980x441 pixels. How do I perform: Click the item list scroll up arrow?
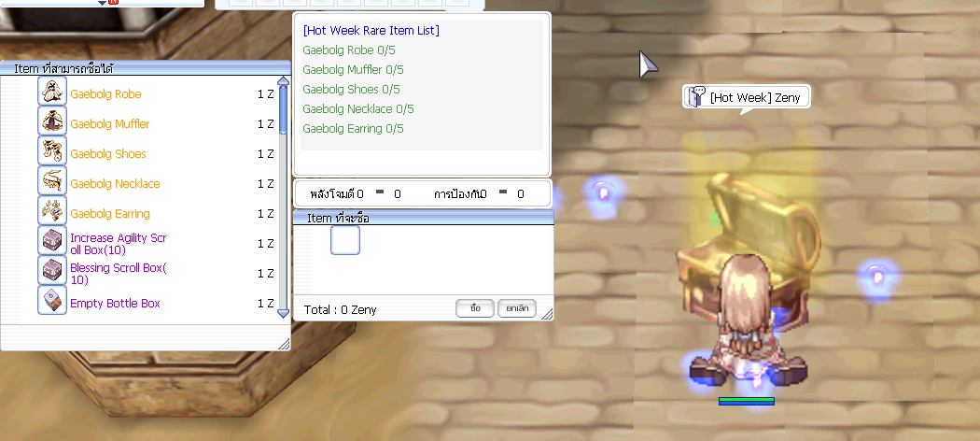coord(283,82)
